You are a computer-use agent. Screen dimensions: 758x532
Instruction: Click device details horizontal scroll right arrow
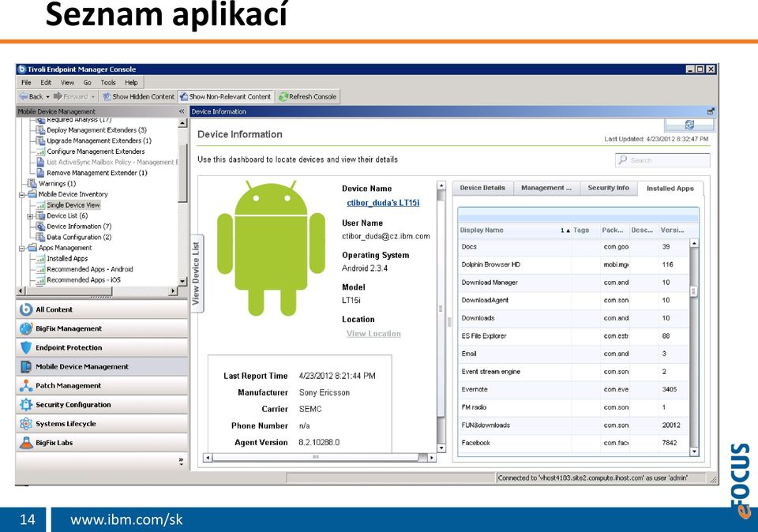pyautogui.click(x=432, y=457)
